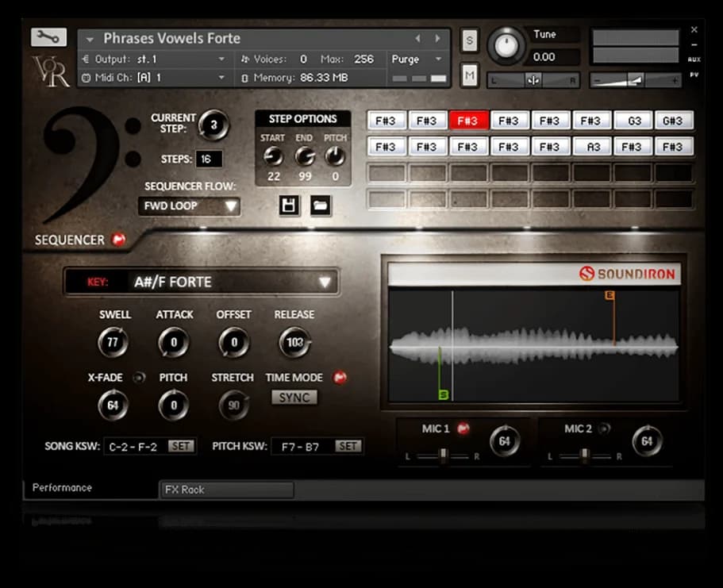Enable SYNC time mode

tap(294, 397)
